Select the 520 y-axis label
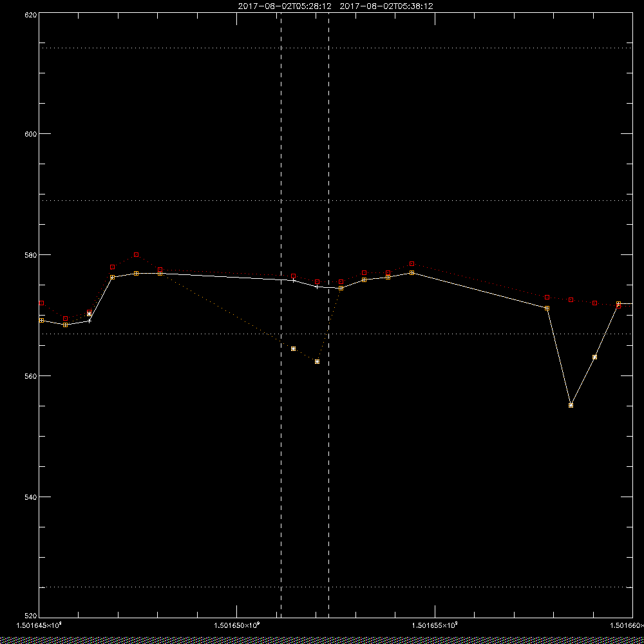Screen dimensions: 644x644 click(31, 616)
